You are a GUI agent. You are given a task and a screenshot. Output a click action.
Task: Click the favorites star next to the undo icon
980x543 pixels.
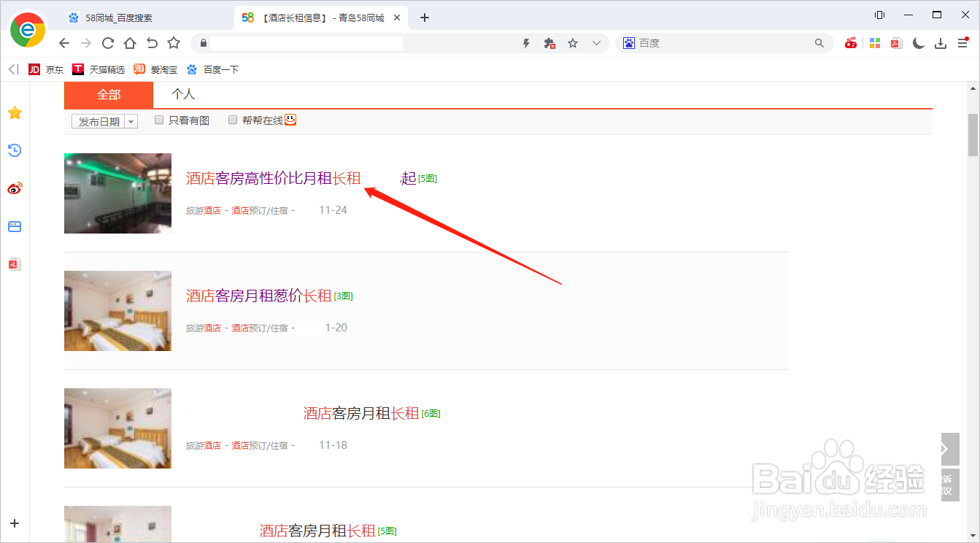tap(174, 43)
